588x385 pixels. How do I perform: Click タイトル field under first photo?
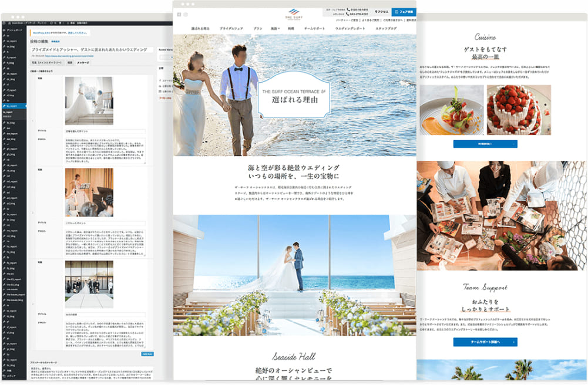point(105,131)
